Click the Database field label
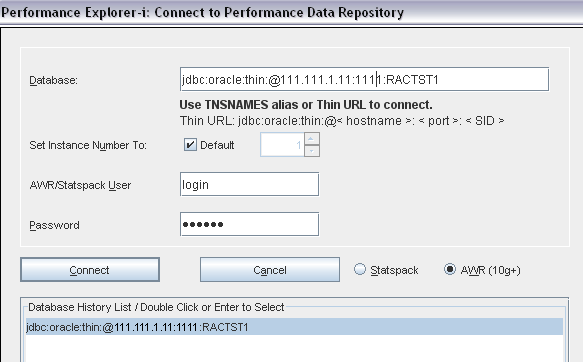Viewport: 583px width, 362px height. (x=54, y=80)
